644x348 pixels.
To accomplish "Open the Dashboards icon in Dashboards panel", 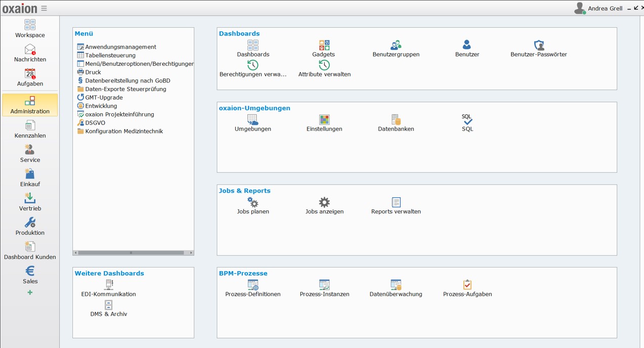I will pos(253,46).
